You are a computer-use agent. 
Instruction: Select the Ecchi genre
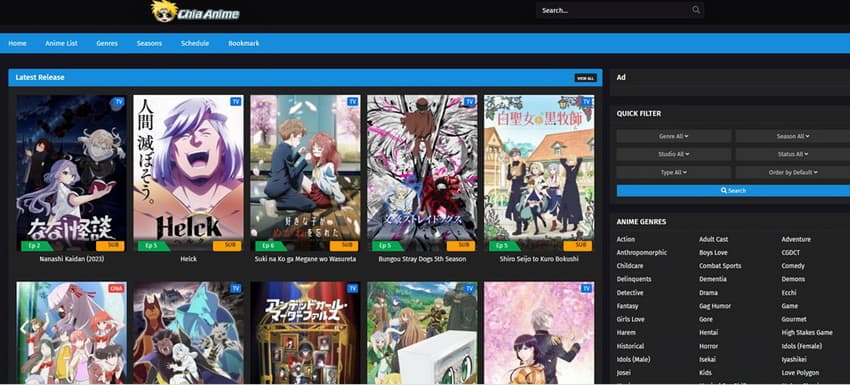789,293
